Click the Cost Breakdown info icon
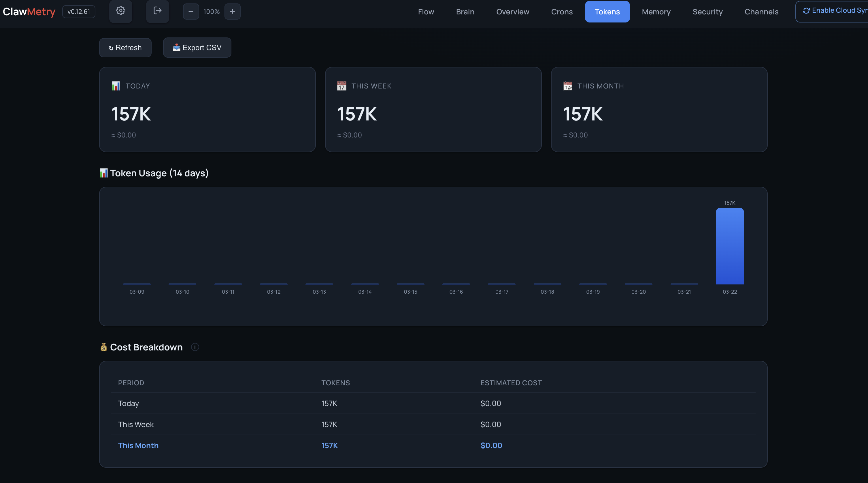Viewport: 868px width, 483px height. point(195,347)
